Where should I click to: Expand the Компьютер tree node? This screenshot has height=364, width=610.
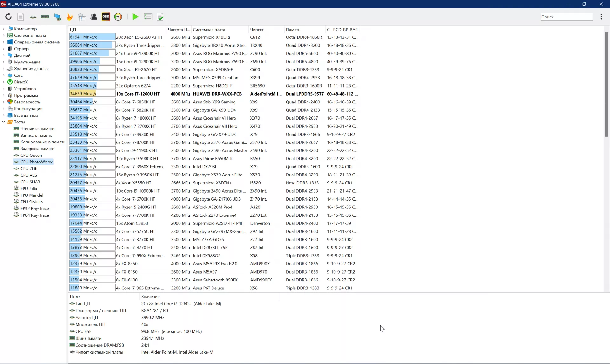(x=3, y=29)
